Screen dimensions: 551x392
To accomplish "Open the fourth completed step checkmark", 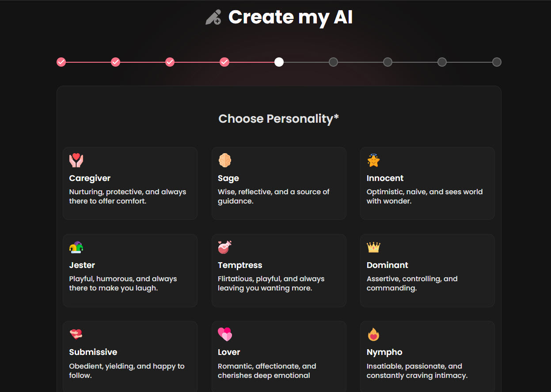I will point(224,62).
